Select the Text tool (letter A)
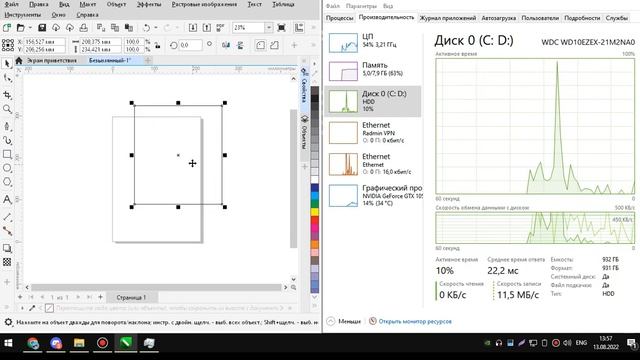 (x=7, y=200)
